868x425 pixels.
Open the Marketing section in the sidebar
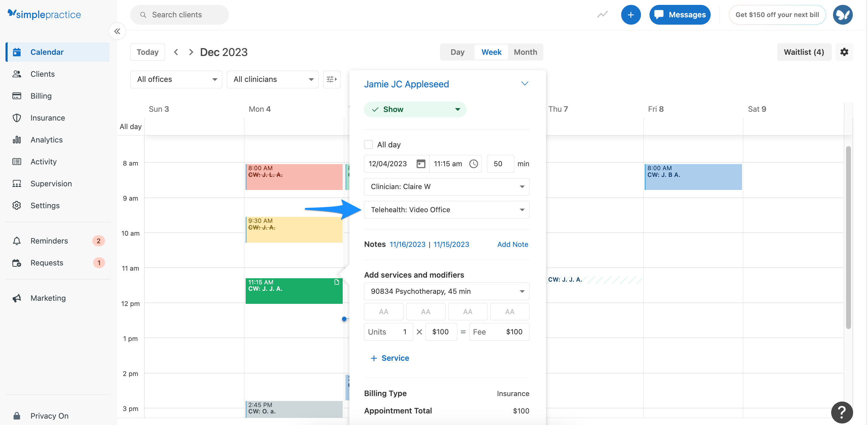48,298
